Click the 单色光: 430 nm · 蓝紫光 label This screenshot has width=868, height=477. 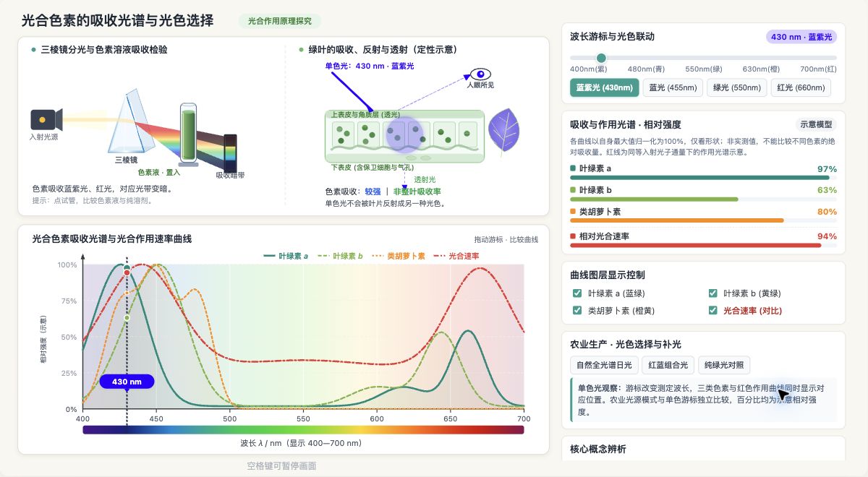370,66
